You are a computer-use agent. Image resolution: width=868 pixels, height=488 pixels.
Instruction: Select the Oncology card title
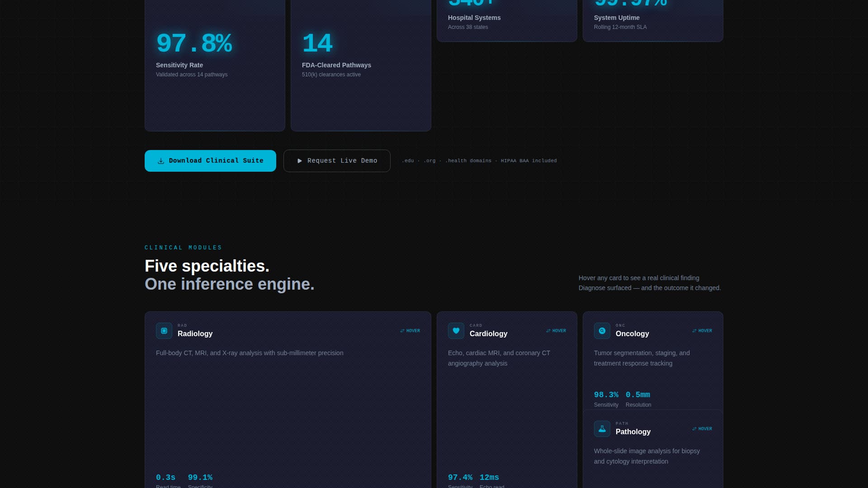coord(632,334)
